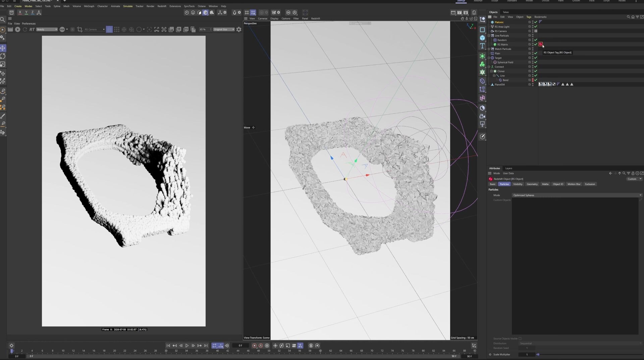The image size is (644, 360).
Task: Open the Visibility tab of RS Object
Action: (x=518, y=184)
